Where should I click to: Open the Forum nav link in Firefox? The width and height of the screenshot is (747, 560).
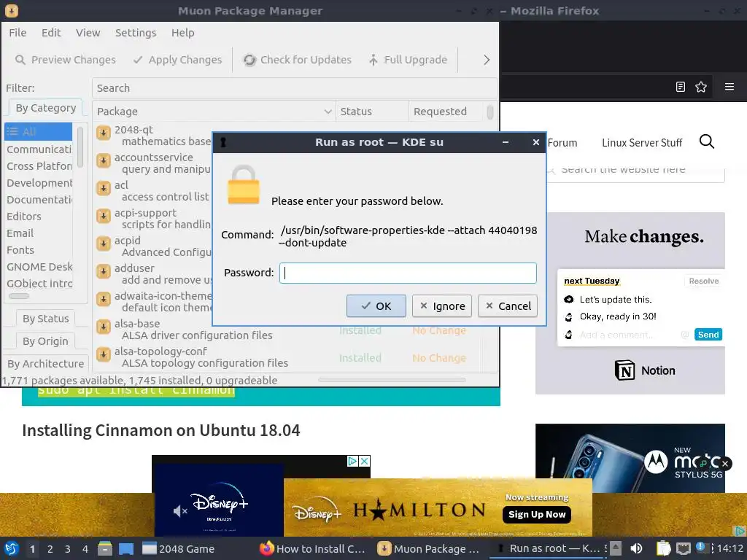pos(562,143)
